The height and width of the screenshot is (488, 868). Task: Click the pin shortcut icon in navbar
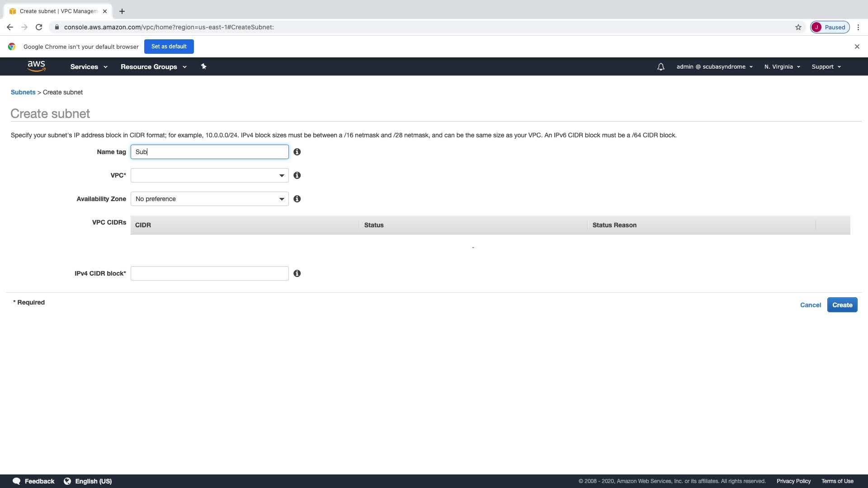[x=203, y=66]
